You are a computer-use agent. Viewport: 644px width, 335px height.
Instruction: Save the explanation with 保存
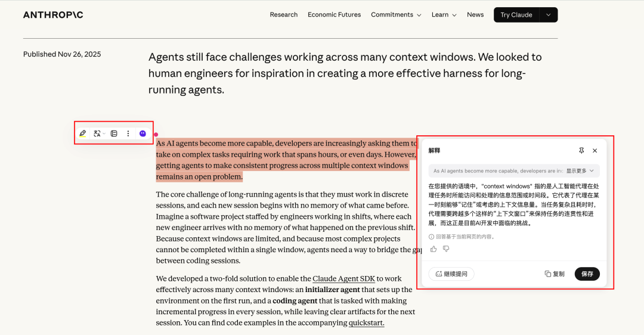point(587,274)
